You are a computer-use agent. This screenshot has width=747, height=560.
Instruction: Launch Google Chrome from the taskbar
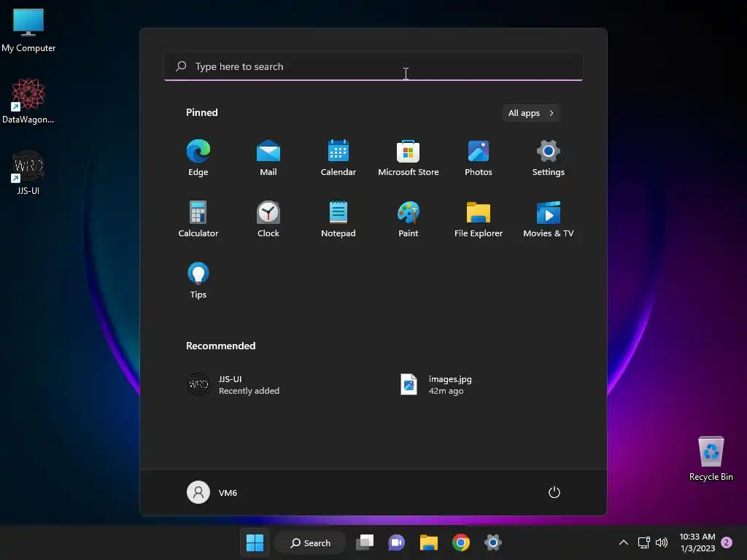(x=461, y=542)
